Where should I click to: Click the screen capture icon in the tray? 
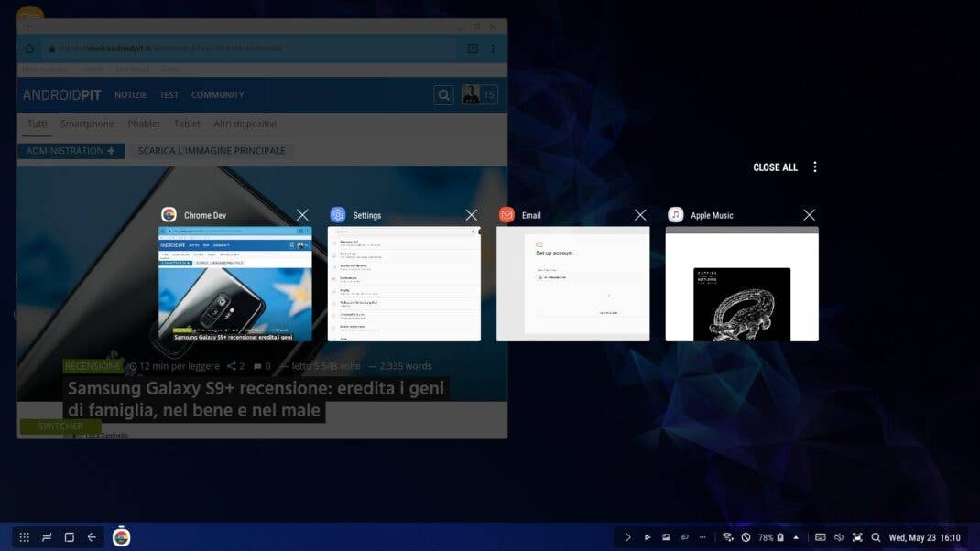pos(857,537)
